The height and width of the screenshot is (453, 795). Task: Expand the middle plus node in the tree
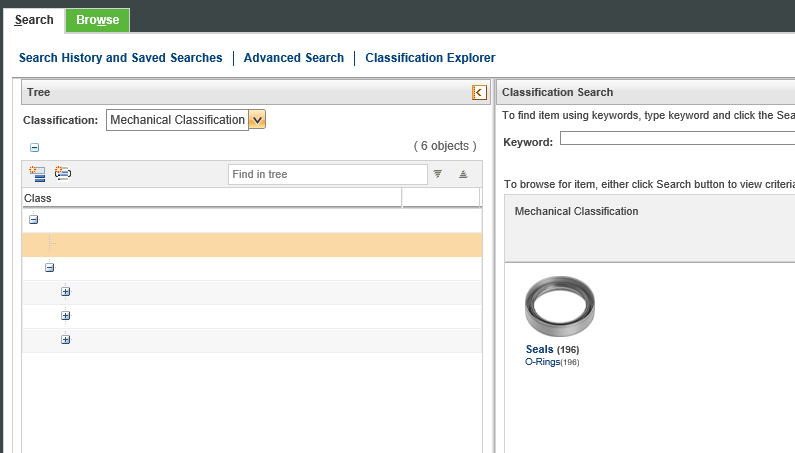point(66,316)
